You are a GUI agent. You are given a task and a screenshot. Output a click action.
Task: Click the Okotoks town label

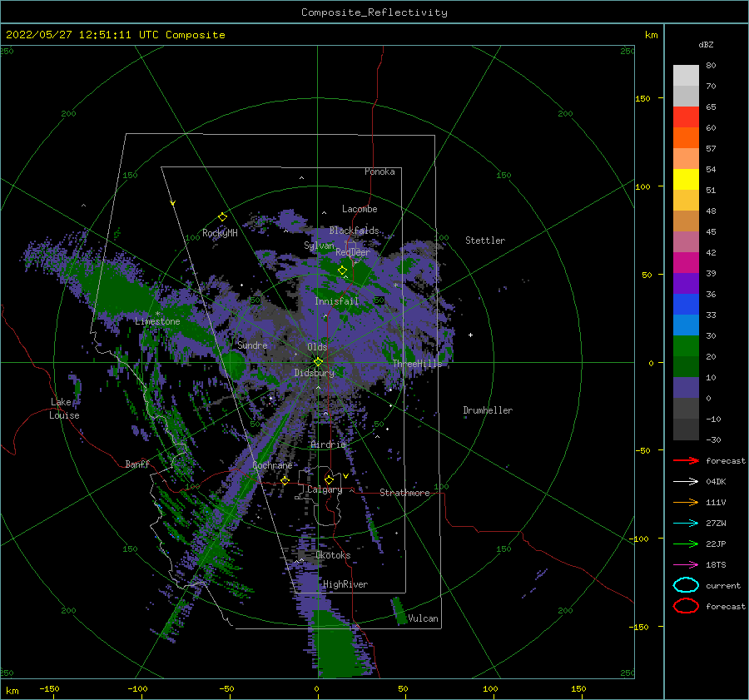click(x=333, y=555)
